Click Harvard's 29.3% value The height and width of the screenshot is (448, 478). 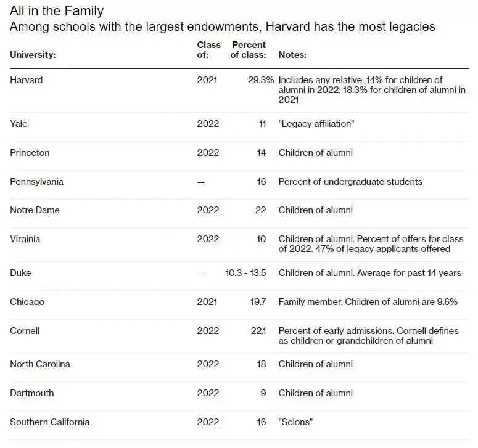[x=261, y=80]
